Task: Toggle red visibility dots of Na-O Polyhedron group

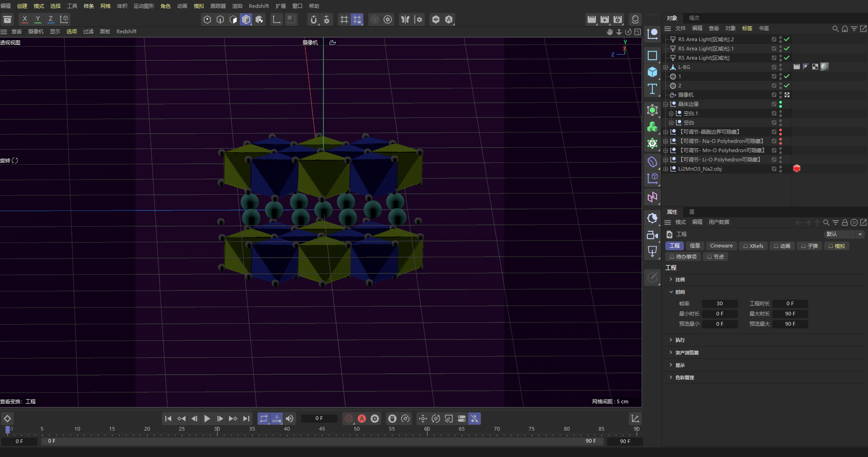Action: (x=781, y=141)
